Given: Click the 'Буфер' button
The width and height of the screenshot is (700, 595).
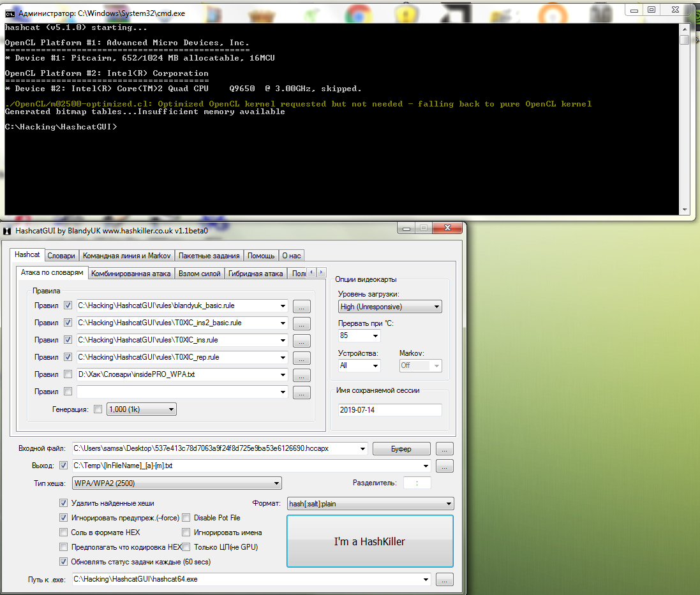Looking at the screenshot, I should pos(401,449).
